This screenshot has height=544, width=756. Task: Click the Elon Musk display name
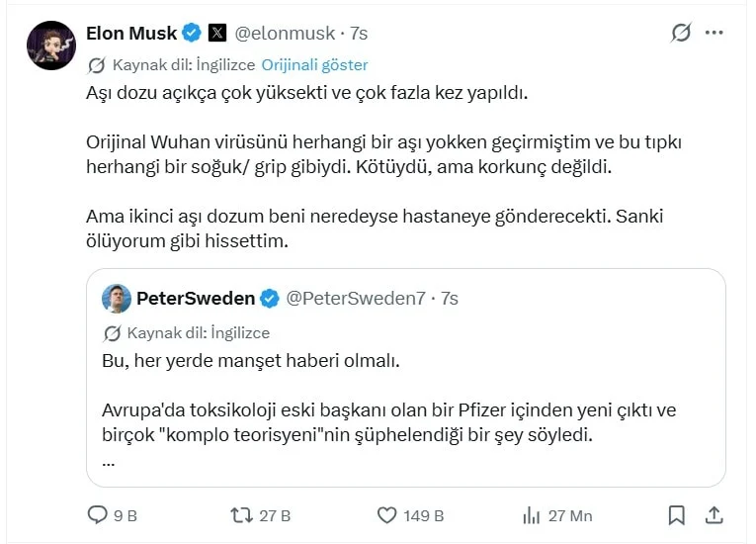pos(131,33)
